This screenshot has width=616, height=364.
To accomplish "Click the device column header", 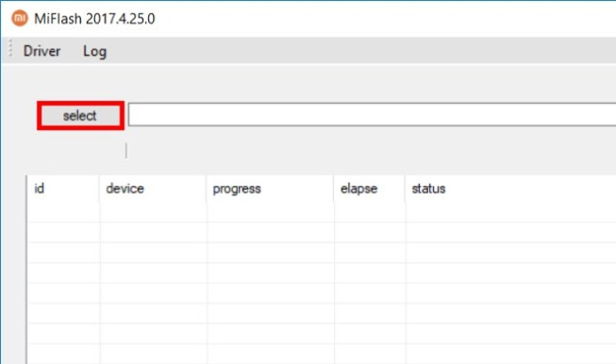I will coord(153,189).
